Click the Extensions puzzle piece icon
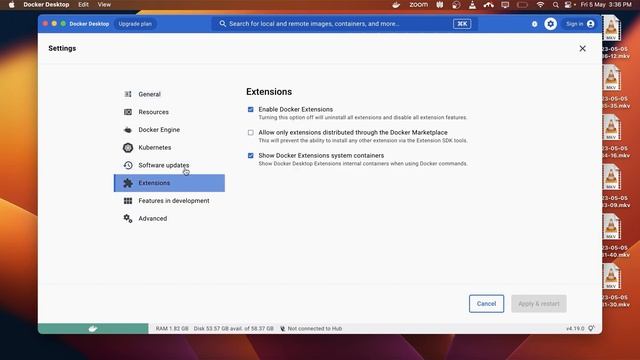The image size is (640, 360). click(128, 183)
